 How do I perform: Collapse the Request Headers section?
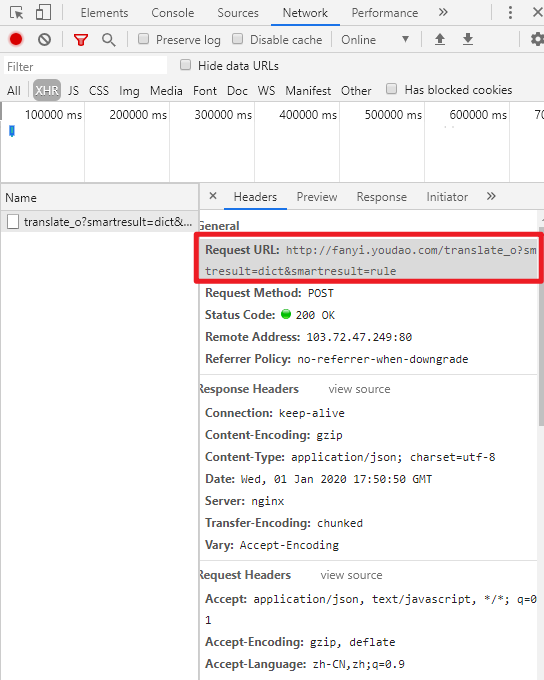tap(245, 575)
